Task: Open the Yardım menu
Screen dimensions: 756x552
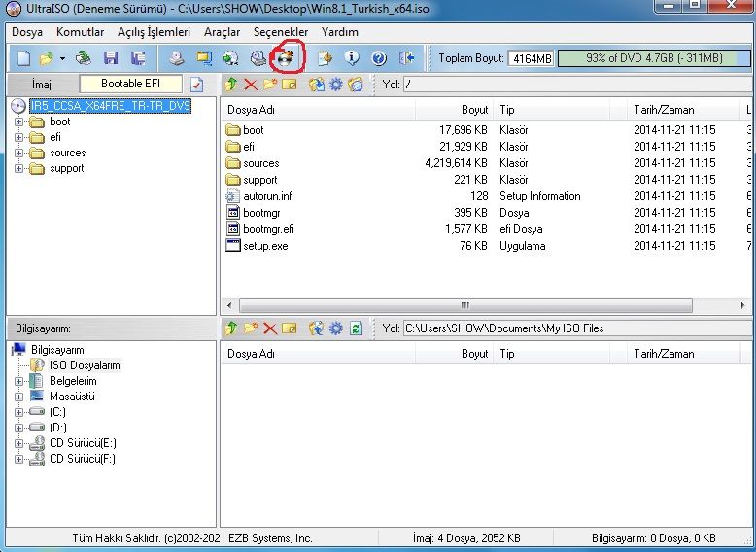Action: click(340, 32)
